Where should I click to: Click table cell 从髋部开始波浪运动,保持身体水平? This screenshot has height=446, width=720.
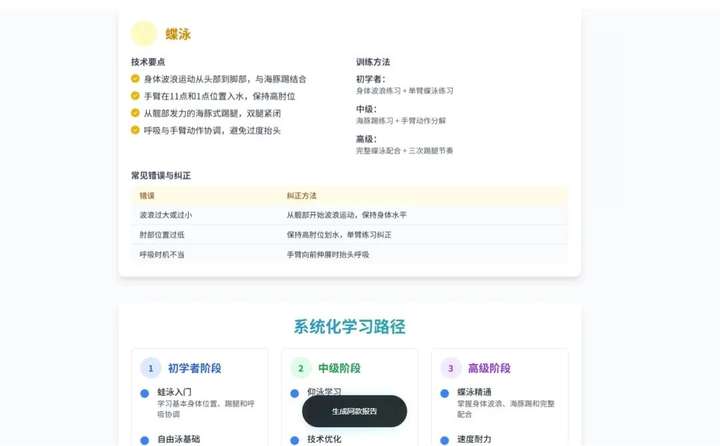tap(347, 215)
